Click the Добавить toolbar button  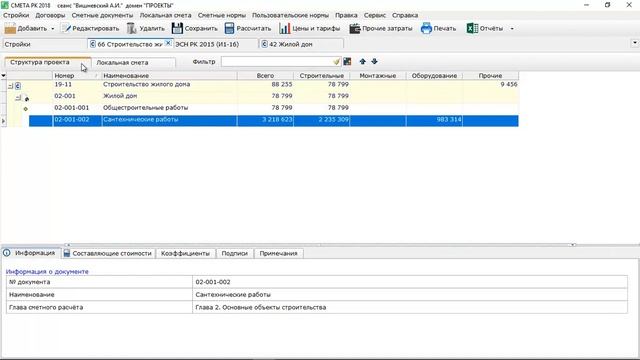pos(25,29)
